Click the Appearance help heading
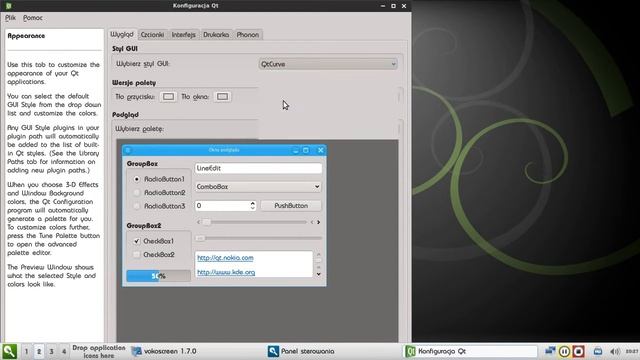Screen dimensions: 640x360 (x=26, y=36)
